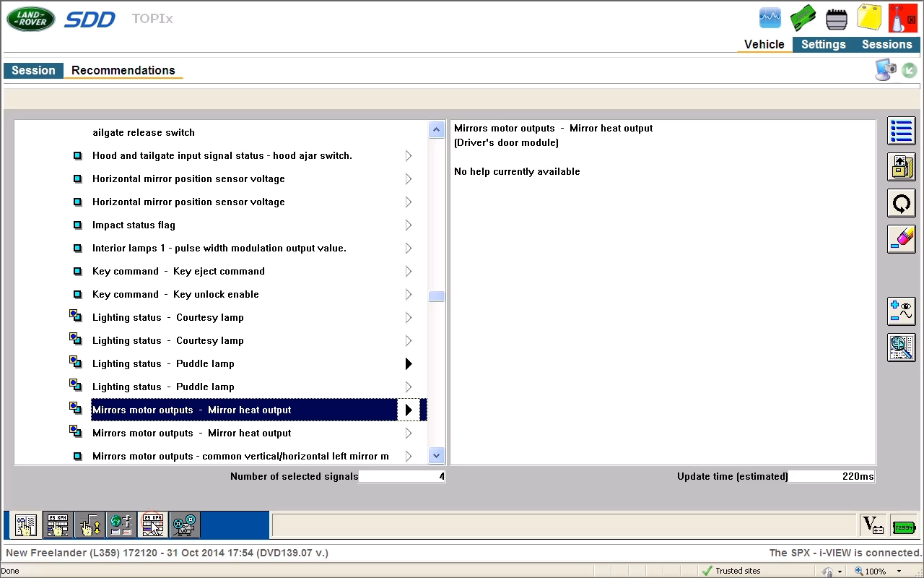Click the Update time estimated field
The height and width of the screenshot is (578, 924).
pyautogui.click(x=832, y=476)
